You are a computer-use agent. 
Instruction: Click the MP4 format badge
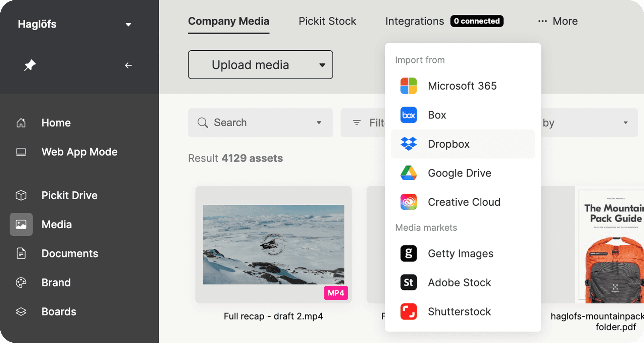336,293
